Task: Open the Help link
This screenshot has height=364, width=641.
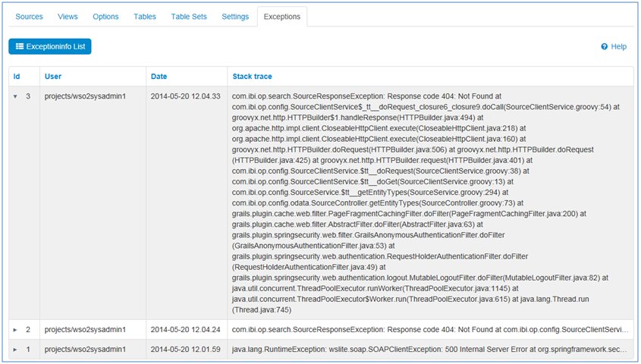Action: [618, 47]
